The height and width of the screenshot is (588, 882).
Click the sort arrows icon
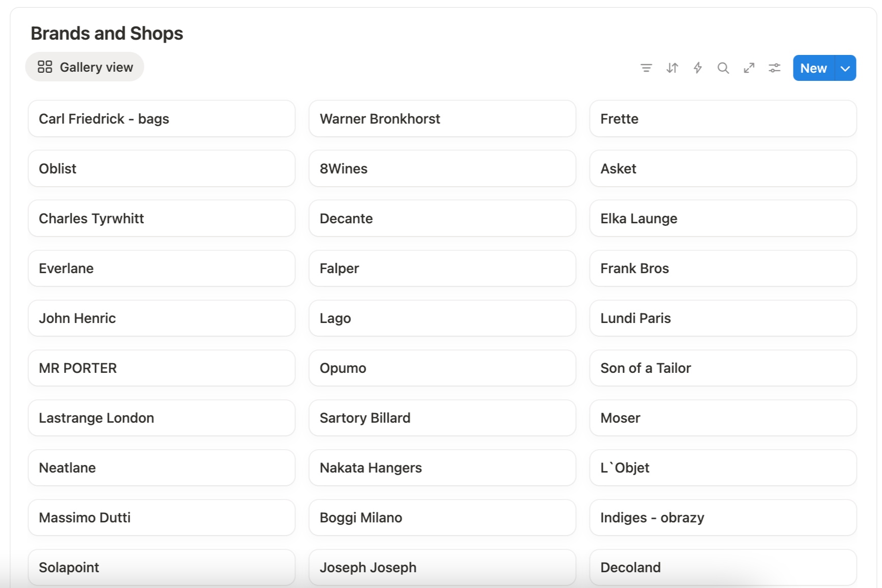coord(672,68)
